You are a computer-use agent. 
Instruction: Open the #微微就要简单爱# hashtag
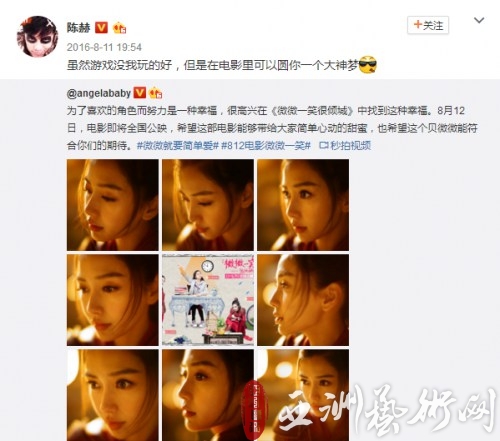click(x=178, y=146)
